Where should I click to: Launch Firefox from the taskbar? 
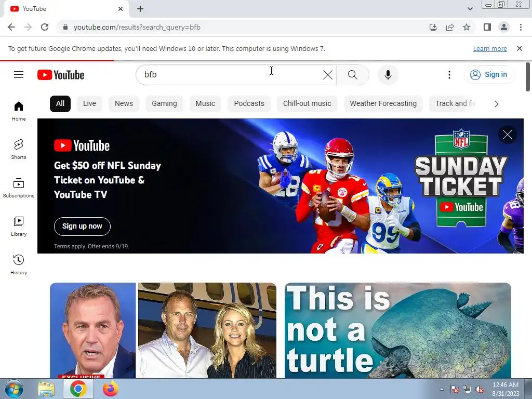111,389
